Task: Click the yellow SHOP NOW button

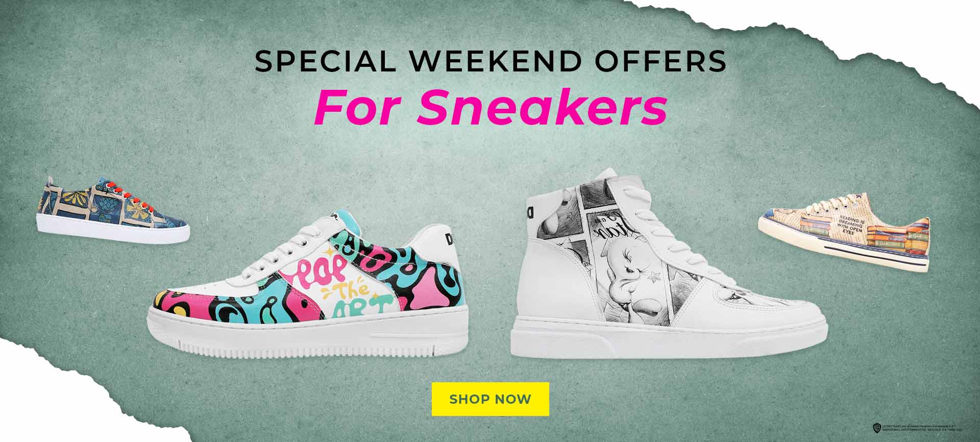Action: pyautogui.click(x=490, y=399)
